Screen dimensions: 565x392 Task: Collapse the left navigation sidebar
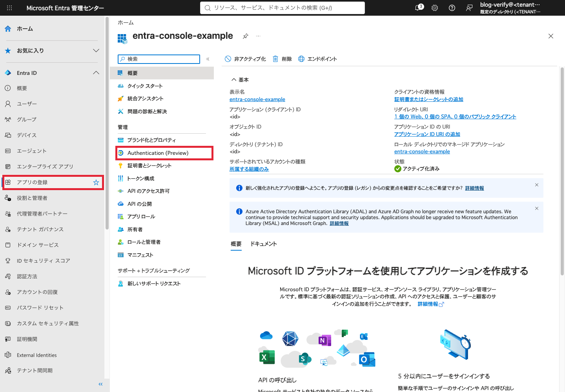100,384
